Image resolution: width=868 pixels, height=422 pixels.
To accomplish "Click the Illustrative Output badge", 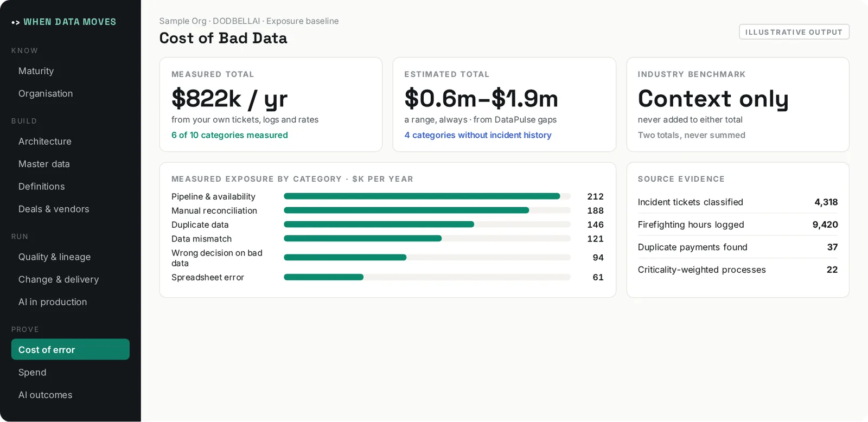I will [794, 32].
